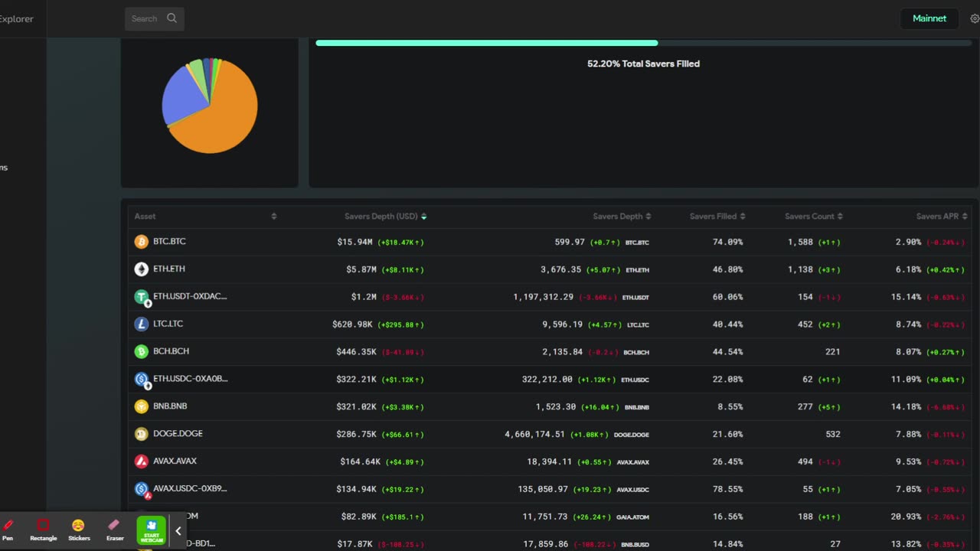Click the BCH.BCH Bitcoin Cash icon
The height and width of the screenshot is (551, 980).
pyautogui.click(x=142, y=352)
